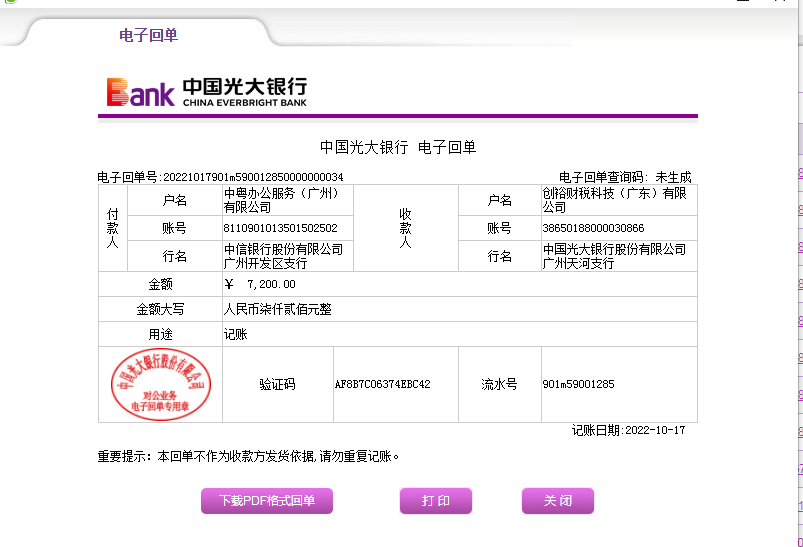Click the 流水号 label cell
The width and height of the screenshot is (803, 547).
click(x=499, y=384)
